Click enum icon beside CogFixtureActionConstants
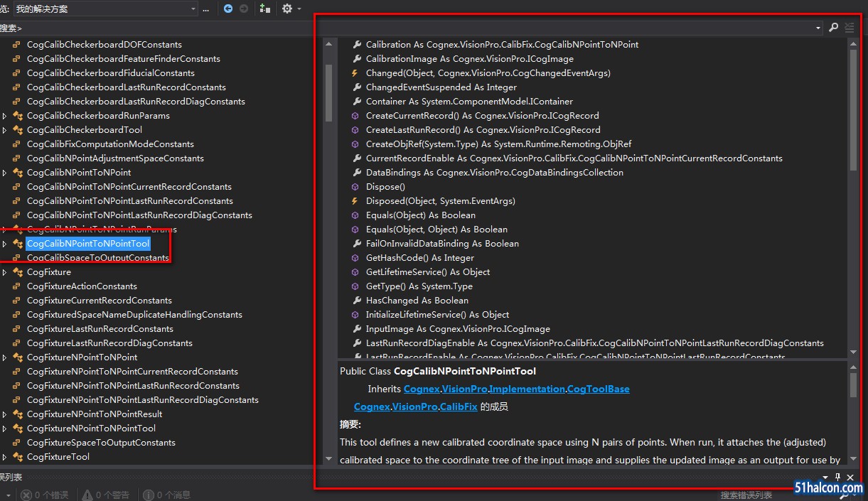The width and height of the screenshot is (868, 501). point(16,286)
